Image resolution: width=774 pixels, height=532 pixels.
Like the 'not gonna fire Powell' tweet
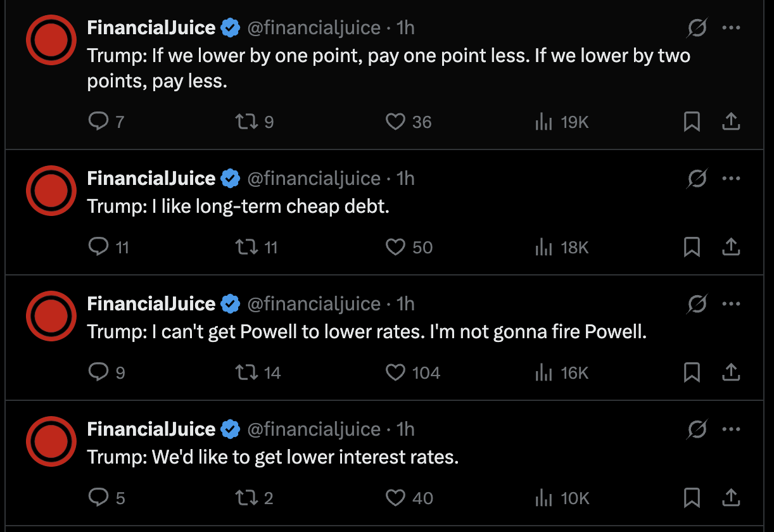(x=395, y=372)
